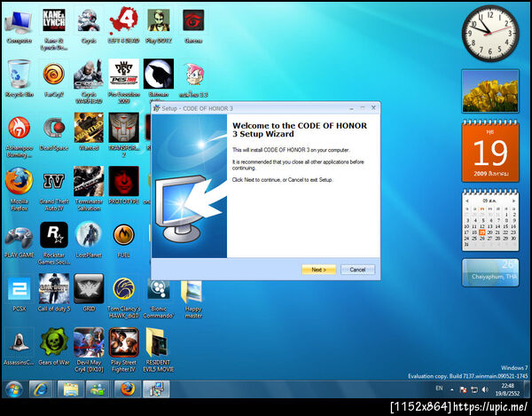Open the network tray icon
Viewport: 532px width, 416px height.
[474, 389]
